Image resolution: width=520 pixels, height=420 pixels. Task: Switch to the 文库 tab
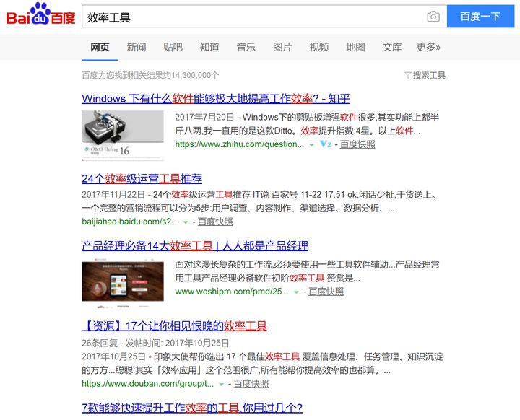pyautogui.click(x=392, y=47)
